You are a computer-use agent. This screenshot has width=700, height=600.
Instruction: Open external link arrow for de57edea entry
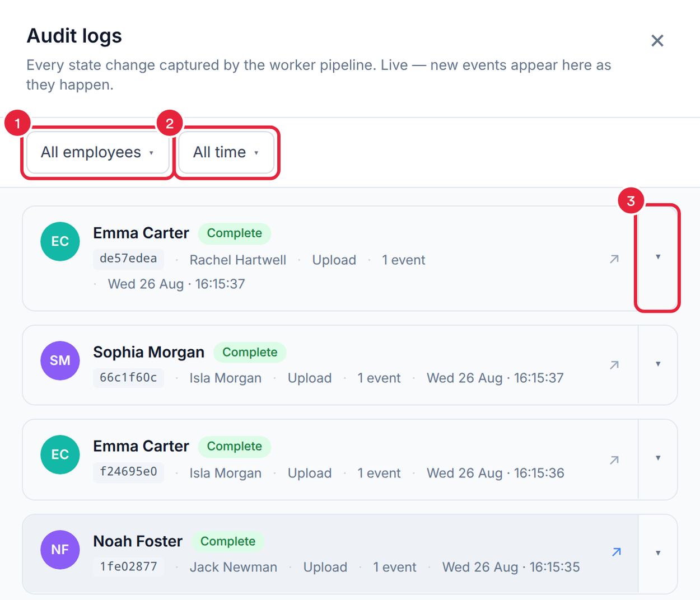[614, 259]
